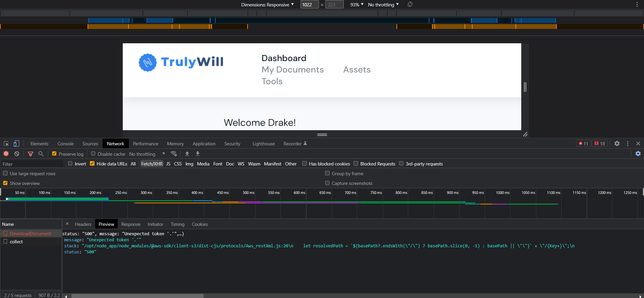Filter requests by JS type
This screenshot has height=298, width=644.
[x=168, y=164]
